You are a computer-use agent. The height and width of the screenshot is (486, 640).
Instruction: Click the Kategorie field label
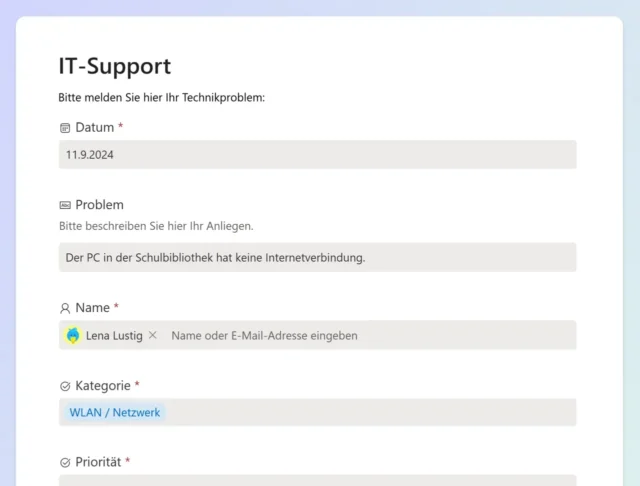click(x=103, y=385)
